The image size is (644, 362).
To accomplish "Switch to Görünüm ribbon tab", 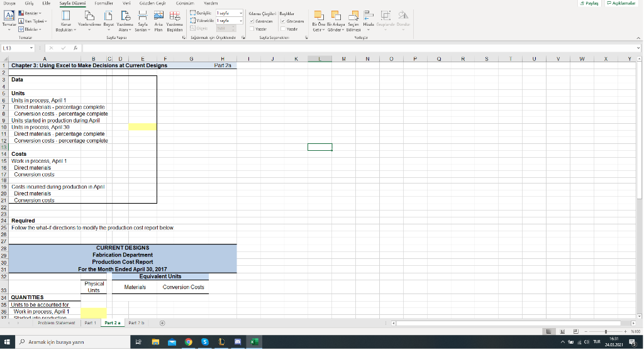I will coord(185,3).
